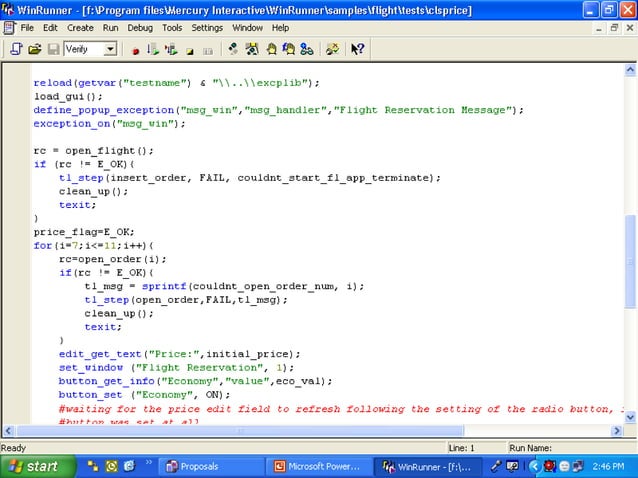Restore the inner document window
Screen dimensions: 638x478
[x=614, y=28]
